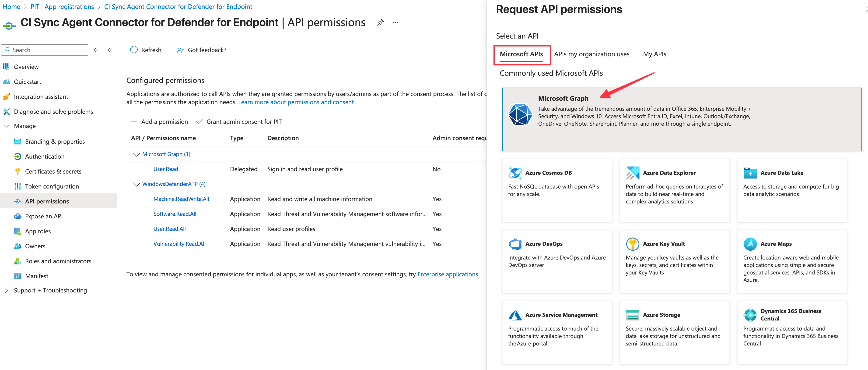Open API permissions in sidebar menu
This screenshot has height=370, width=868.
[x=59, y=201]
